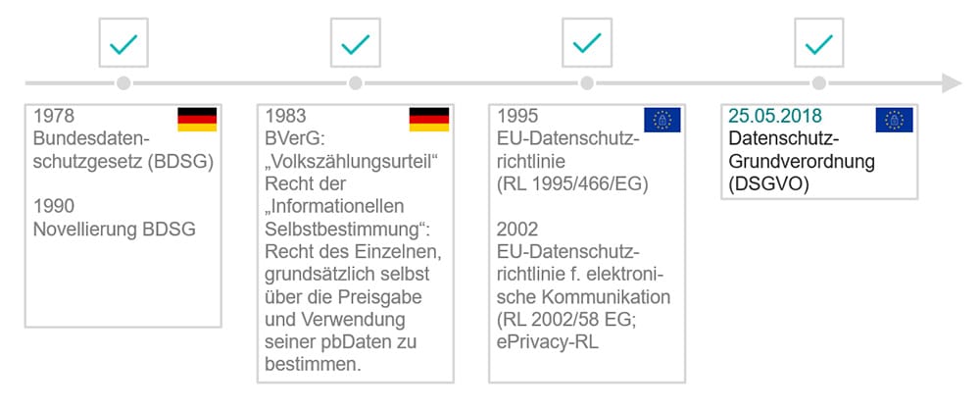Click the RL 1995/466/EG reference
This screenshot has width=980, height=412.
pos(572,184)
